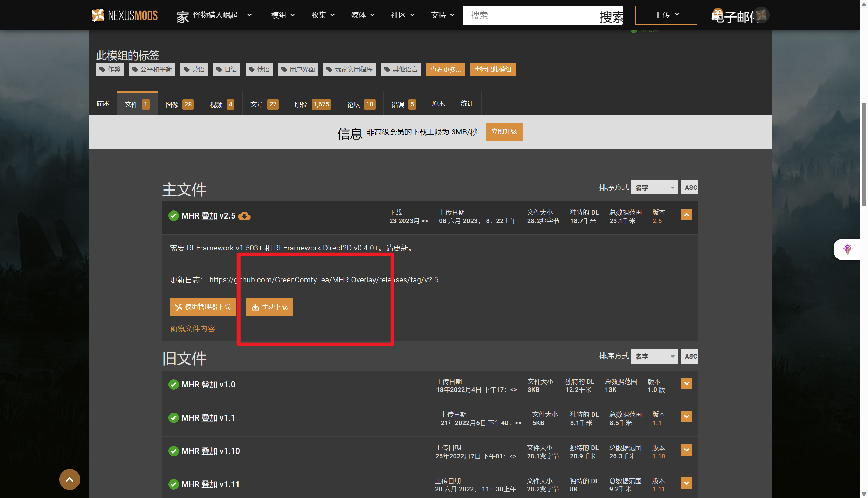Click the Nexus Mods logo
Screen dimensions: 868x498
pyautogui.click(x=124, y=15)
